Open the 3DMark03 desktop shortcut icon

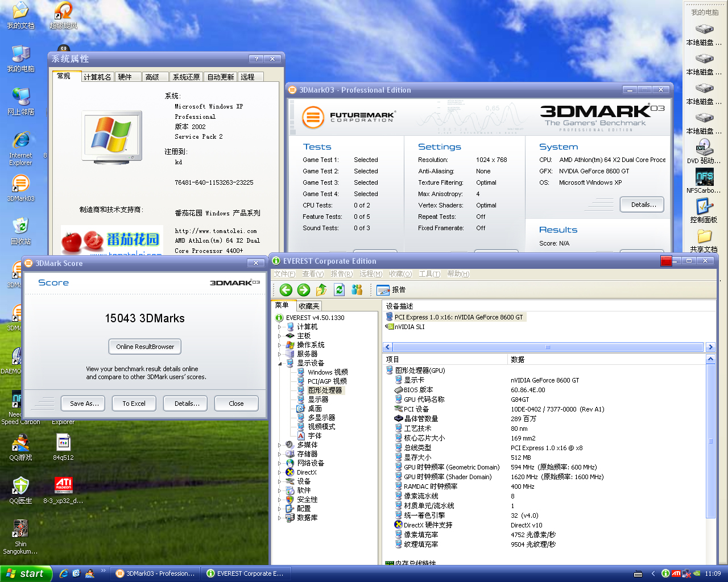pos(20,188)
